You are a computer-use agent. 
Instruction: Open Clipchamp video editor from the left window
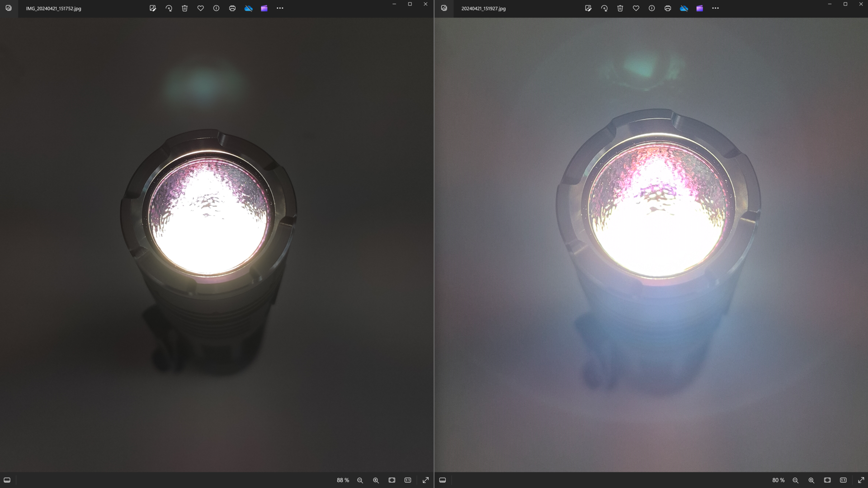[264, 8]
